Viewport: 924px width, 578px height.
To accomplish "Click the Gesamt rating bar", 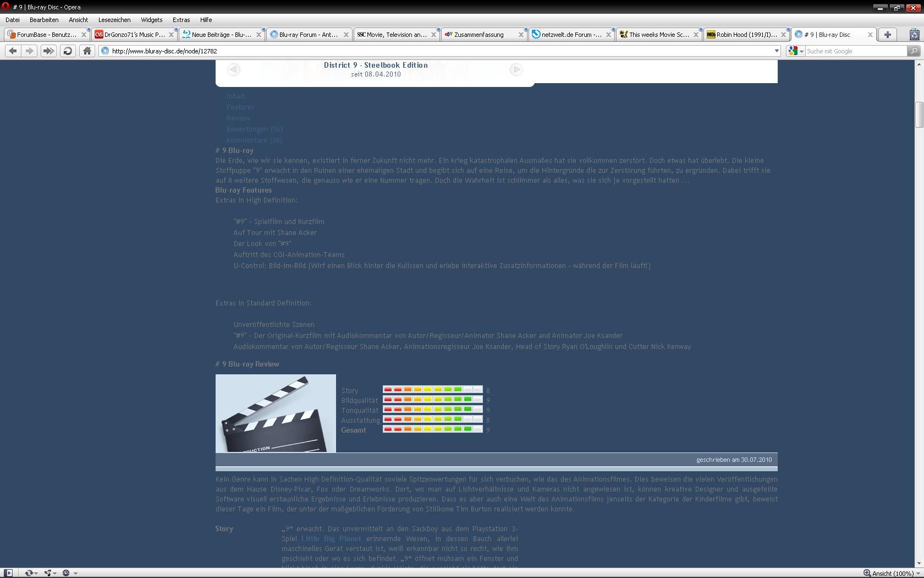I will 433,429.
